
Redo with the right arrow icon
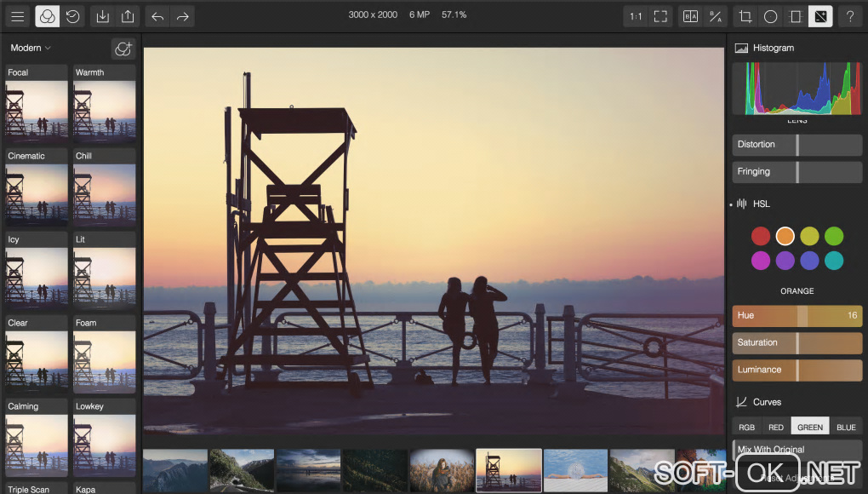pos(183,17)
